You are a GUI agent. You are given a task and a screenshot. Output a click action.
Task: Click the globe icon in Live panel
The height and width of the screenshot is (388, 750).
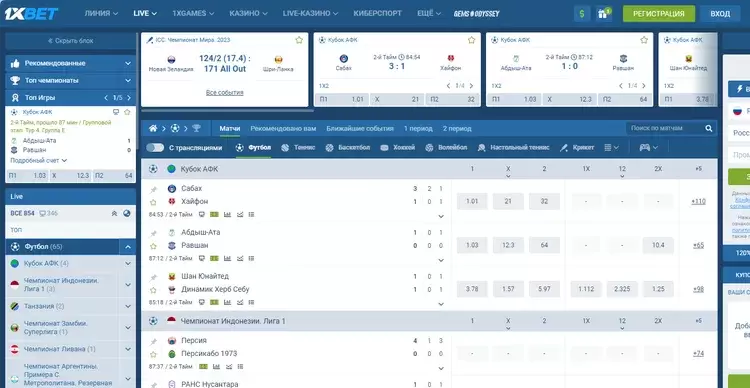[127, 213]
